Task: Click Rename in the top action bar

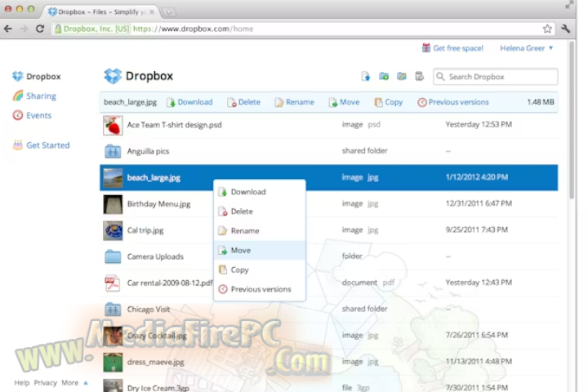Action: click(x=294, y=102)
